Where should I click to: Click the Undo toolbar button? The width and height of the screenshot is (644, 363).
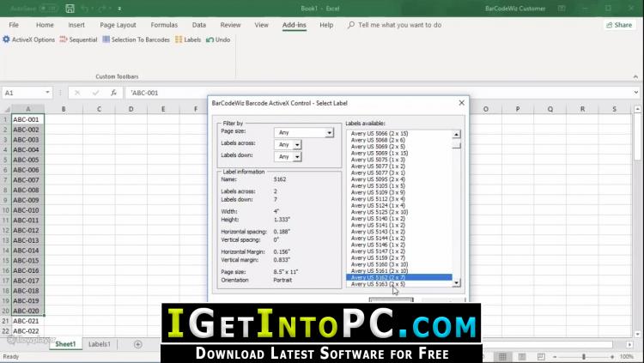click(218, 39)
